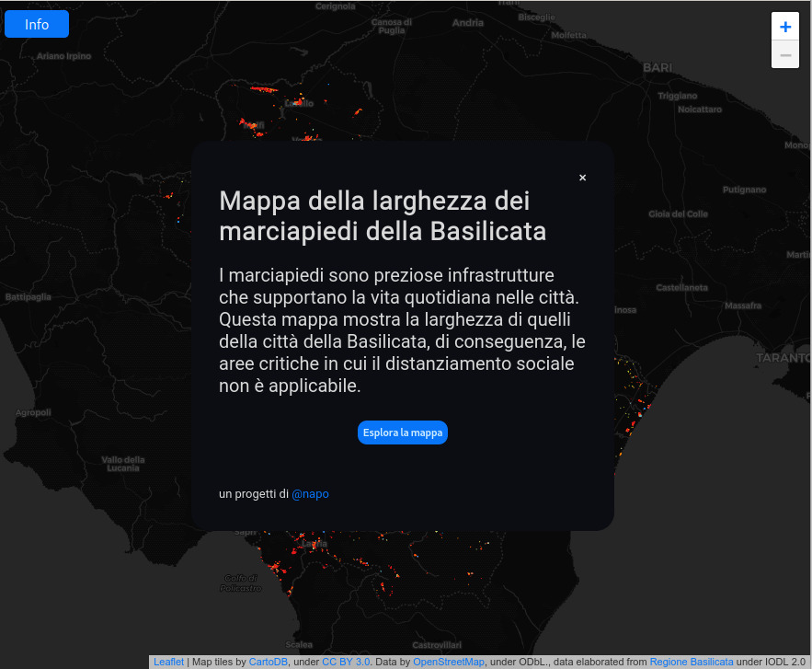The height and width of the screenshot is (669, 812).
Task: Zoom in the map with plus
Action: point(785,27)
